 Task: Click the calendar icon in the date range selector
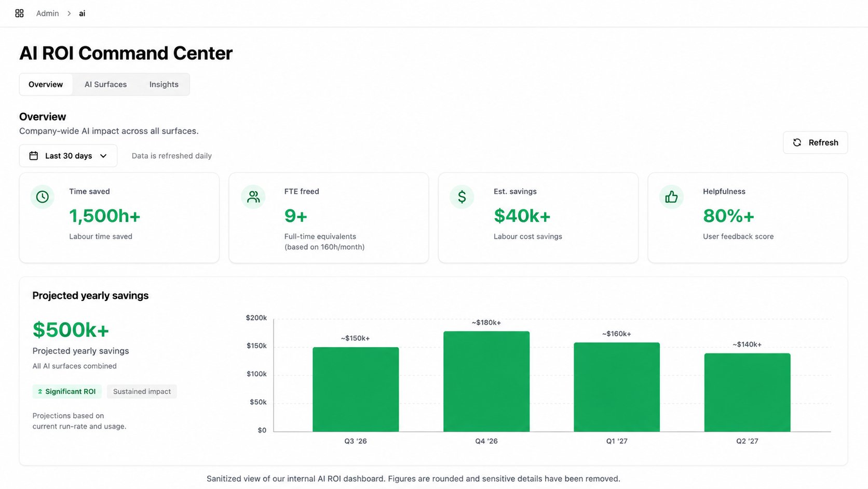tap(34, 156)
